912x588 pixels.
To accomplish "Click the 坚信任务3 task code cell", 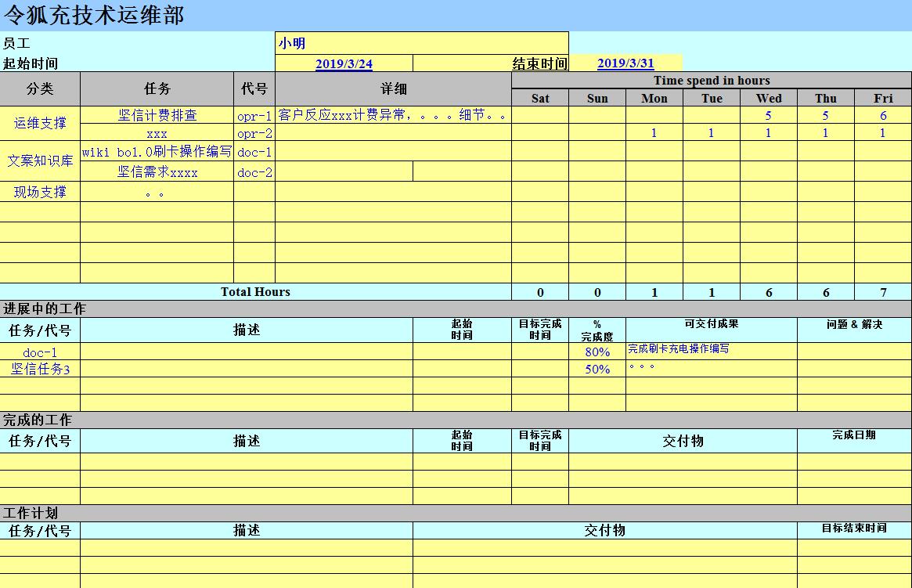I will pyautogui.click(x=39, y=368).
